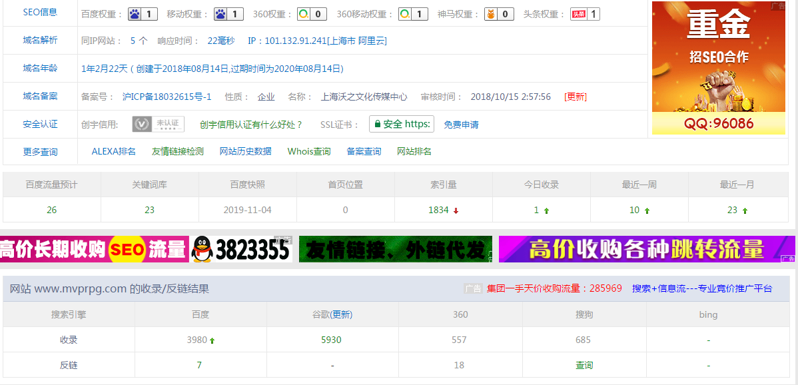
Task: Click the same-IP sites count 5 个
Action: tap(138, 41)
